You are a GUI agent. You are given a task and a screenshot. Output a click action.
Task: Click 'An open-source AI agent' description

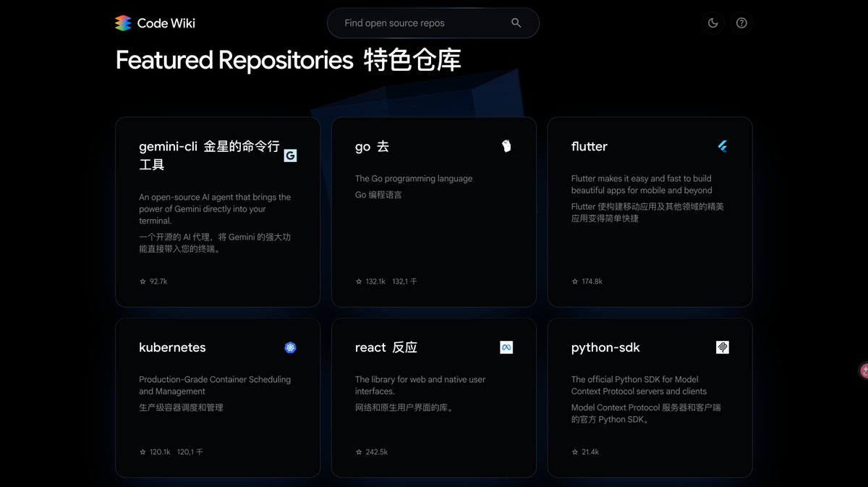click(215, 209)
